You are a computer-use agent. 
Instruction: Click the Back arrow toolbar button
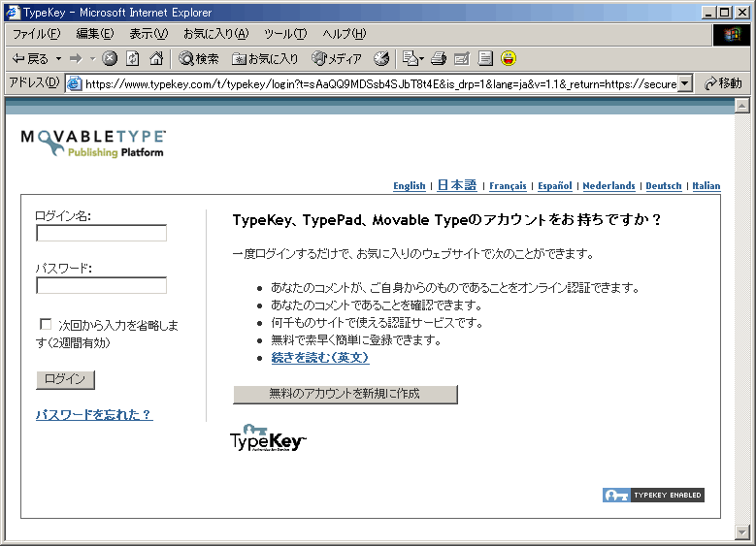(30, 59)
